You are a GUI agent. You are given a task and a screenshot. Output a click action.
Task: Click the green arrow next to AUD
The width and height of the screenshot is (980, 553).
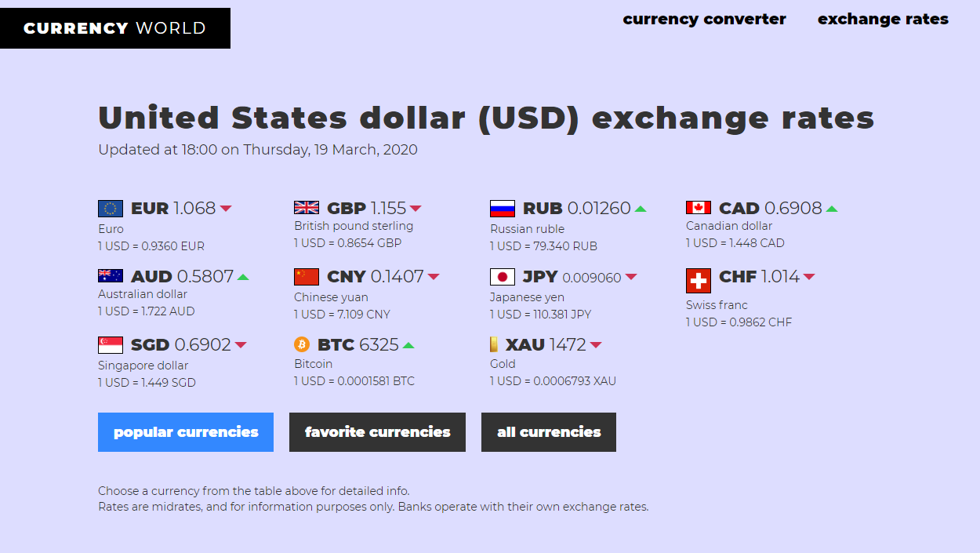[x=242, y=275]
